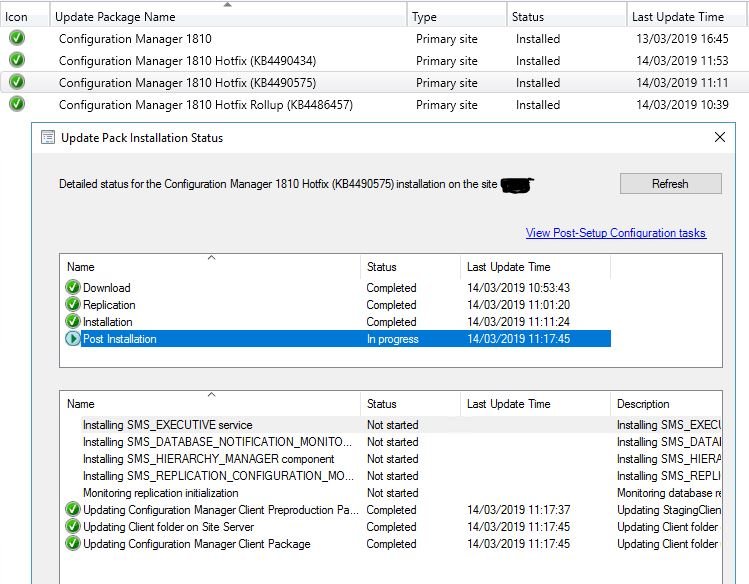Click Installed status for Hotfix Rollup KB4486457
This screenshot has height=584, width=749.
point(538,105)
